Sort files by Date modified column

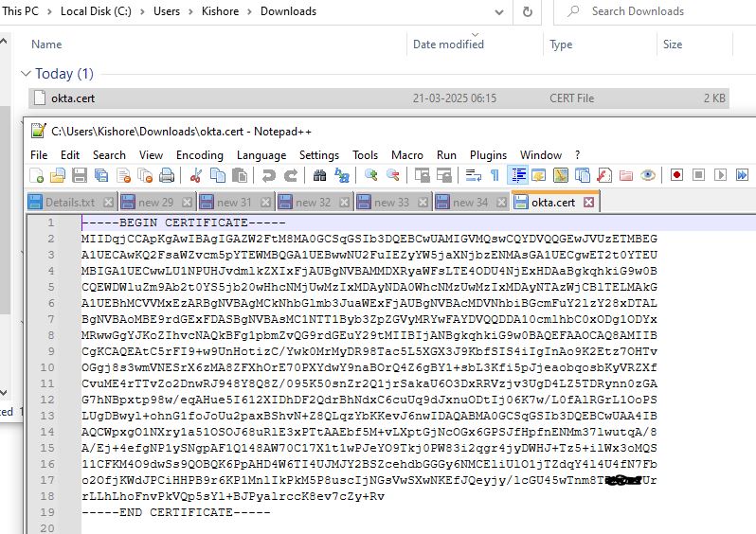point(448,44)
